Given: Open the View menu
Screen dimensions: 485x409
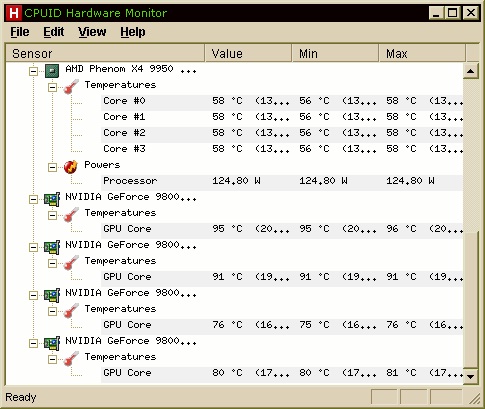Looking at the screenshot, I should tap(92, 32).
